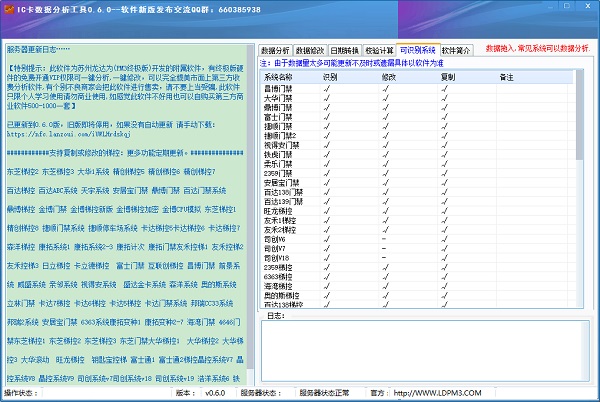Click the 操作状态 label in status bar
This screenshot has height=402, width=600.
21,393
